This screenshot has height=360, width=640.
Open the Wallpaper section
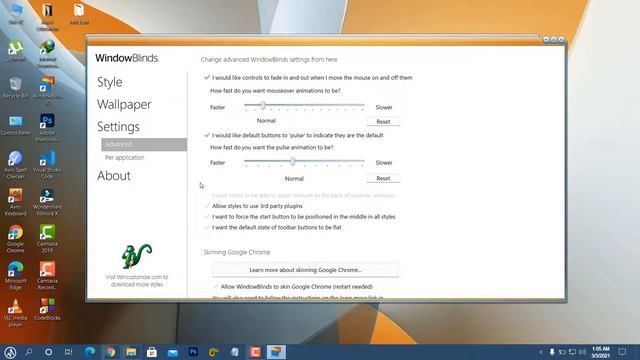124,104
